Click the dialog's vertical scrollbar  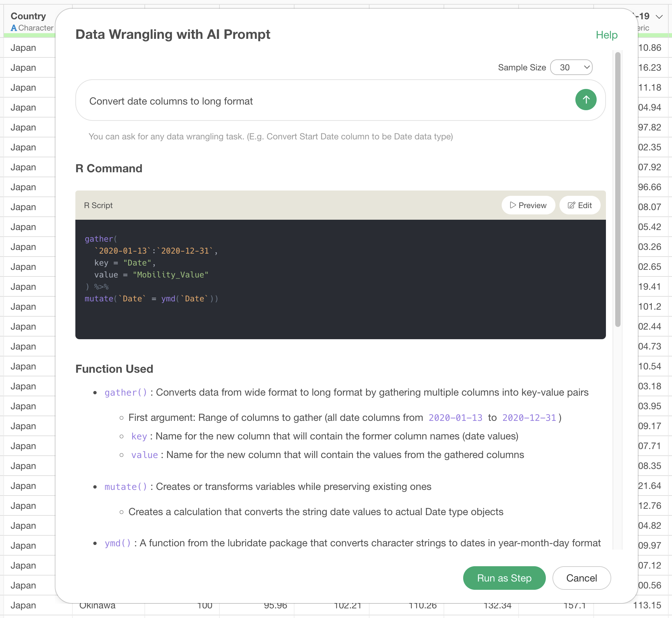(x=618, y=189)
